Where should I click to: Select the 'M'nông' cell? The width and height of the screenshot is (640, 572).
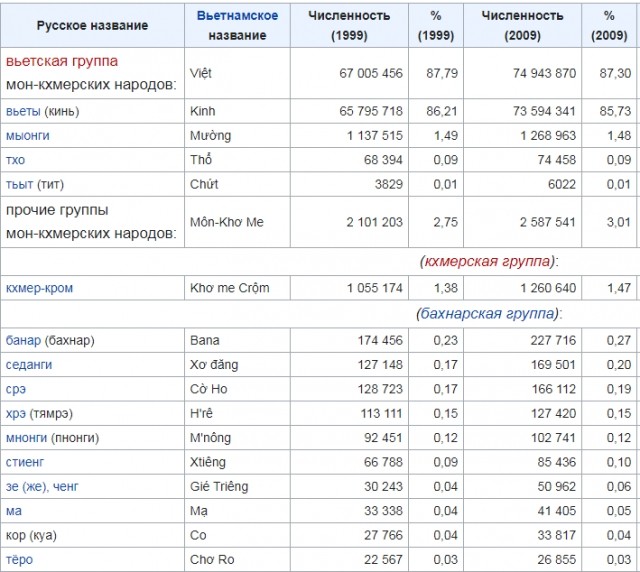click(x=237, y=438)
